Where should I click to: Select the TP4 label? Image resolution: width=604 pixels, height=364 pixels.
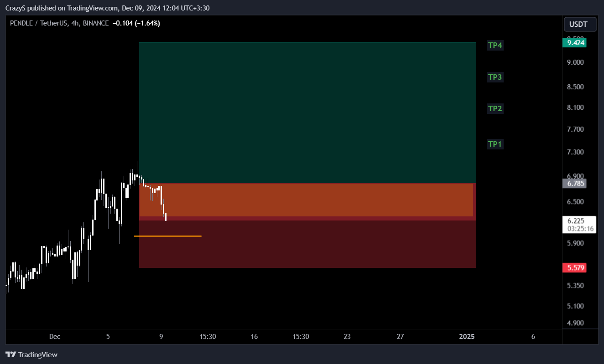495,45
